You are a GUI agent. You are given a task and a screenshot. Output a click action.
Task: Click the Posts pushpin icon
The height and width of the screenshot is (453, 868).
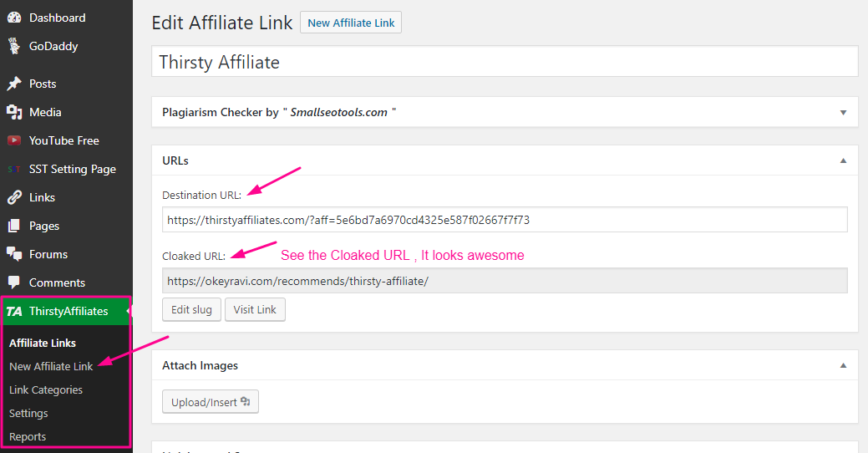pos(14,84)
